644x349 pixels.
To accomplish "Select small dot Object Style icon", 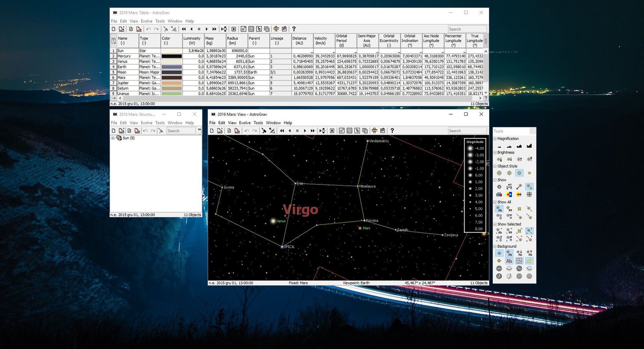I will (529, 173).
